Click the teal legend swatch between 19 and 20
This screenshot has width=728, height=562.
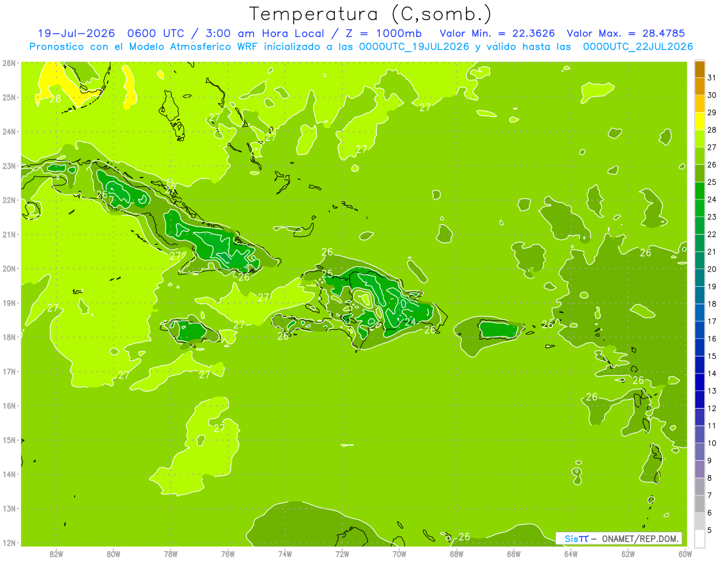coord(699,278)
